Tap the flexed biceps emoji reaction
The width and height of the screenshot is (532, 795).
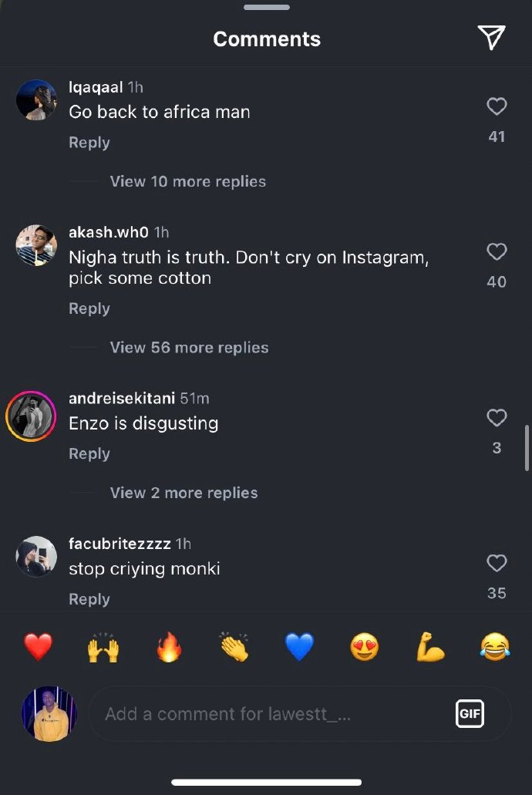pos(430,648)
